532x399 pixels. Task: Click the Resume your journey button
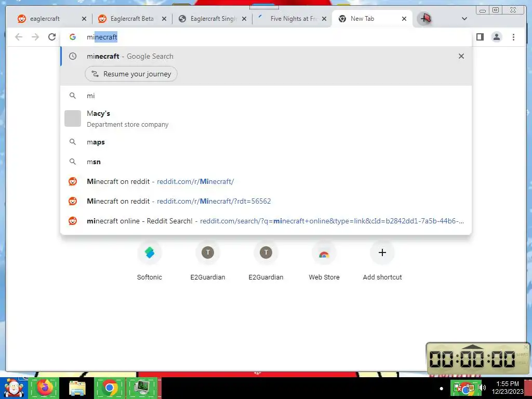point(131,74)
